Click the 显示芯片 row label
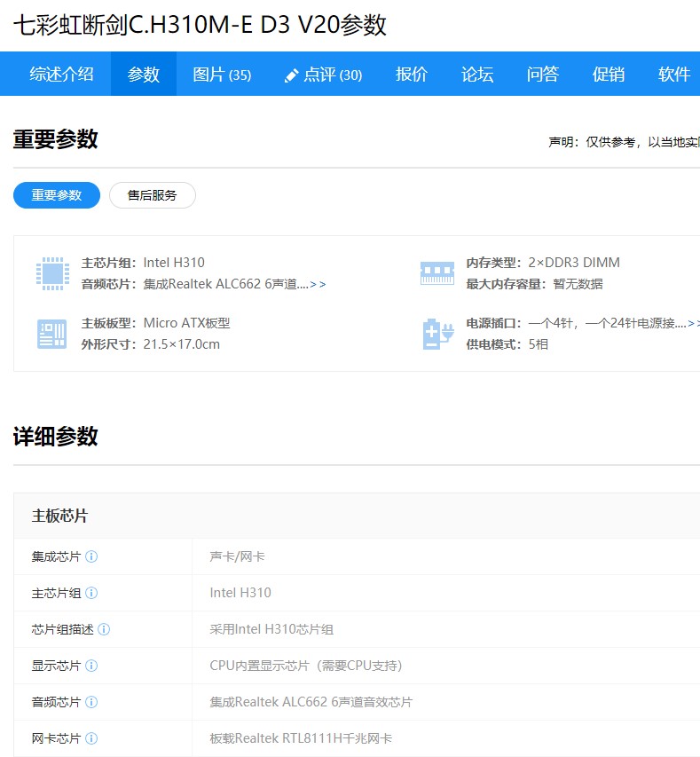 tap(56, 666)
